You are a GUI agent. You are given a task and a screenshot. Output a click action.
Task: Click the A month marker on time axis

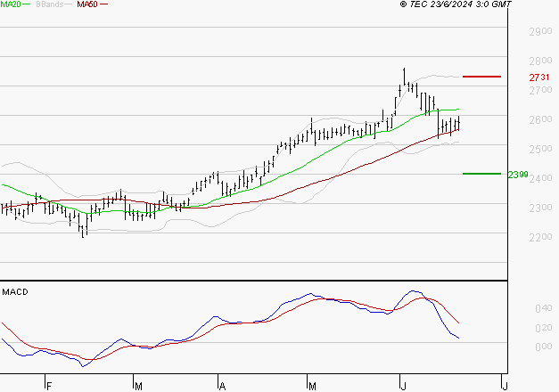click(x=222, y=387)
